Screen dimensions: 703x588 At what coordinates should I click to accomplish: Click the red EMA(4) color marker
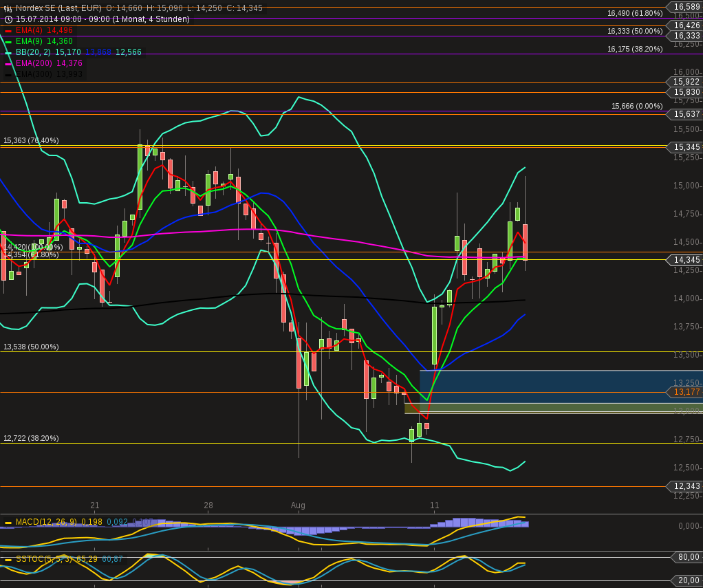pos(8,30)
